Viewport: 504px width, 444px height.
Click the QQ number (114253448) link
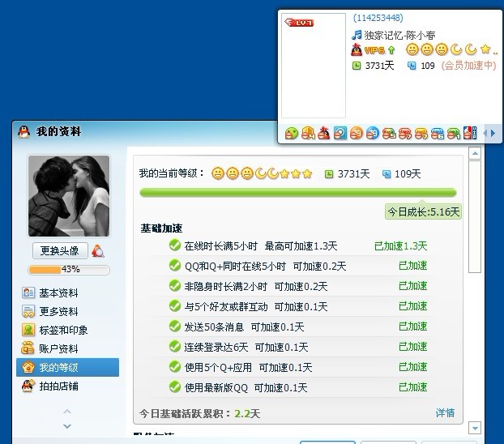click(x=378, y=18)
